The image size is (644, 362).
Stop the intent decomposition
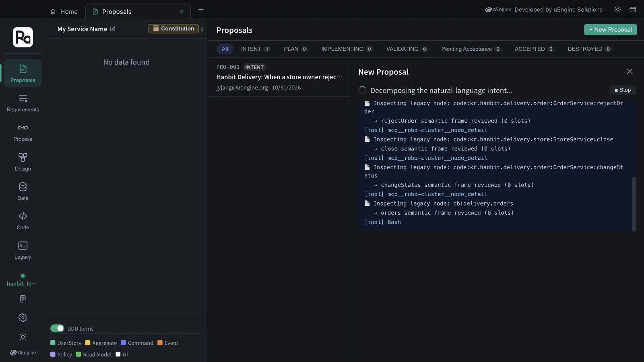[623, 90]
